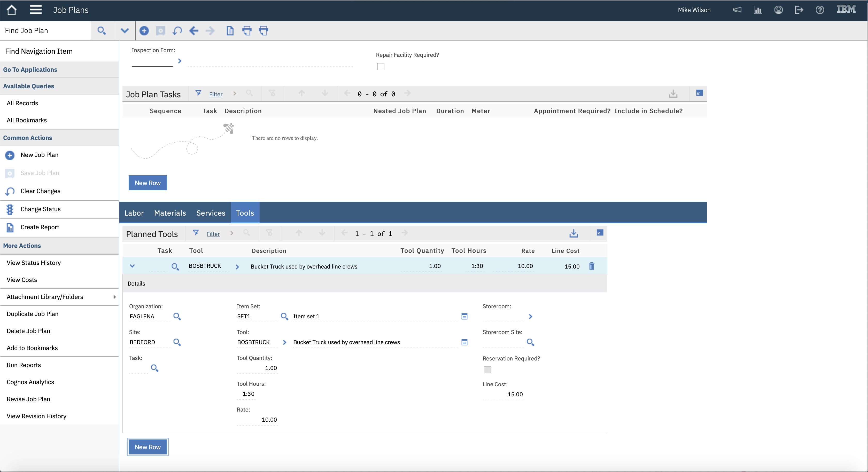Image resolution: width=868 pixels, height=472 pixels.
Task: Create a New Job Plan from Common Actions
Action: (x=40, y=155)
